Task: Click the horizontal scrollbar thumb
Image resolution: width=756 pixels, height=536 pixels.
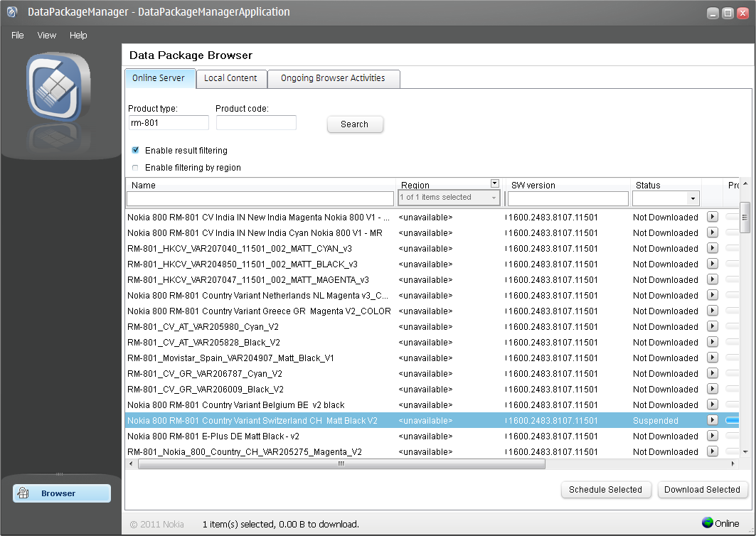Action: pos(341,463)
